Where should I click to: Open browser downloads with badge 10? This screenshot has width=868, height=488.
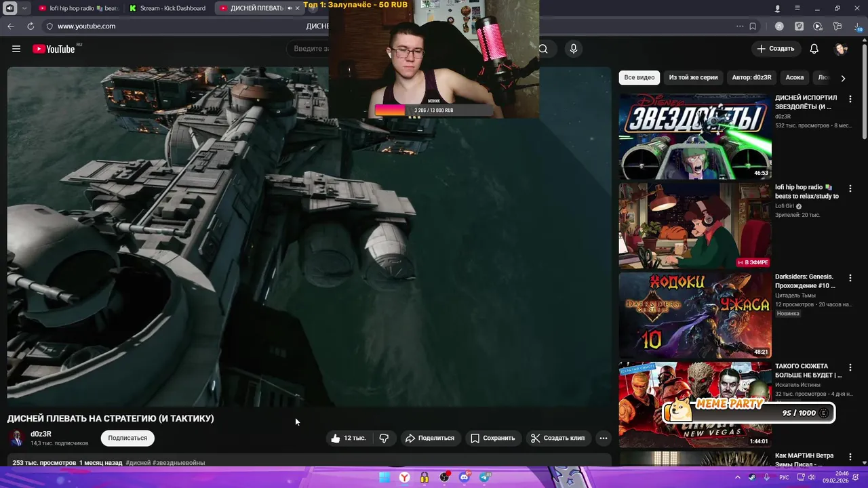click(x=858, y=27)
